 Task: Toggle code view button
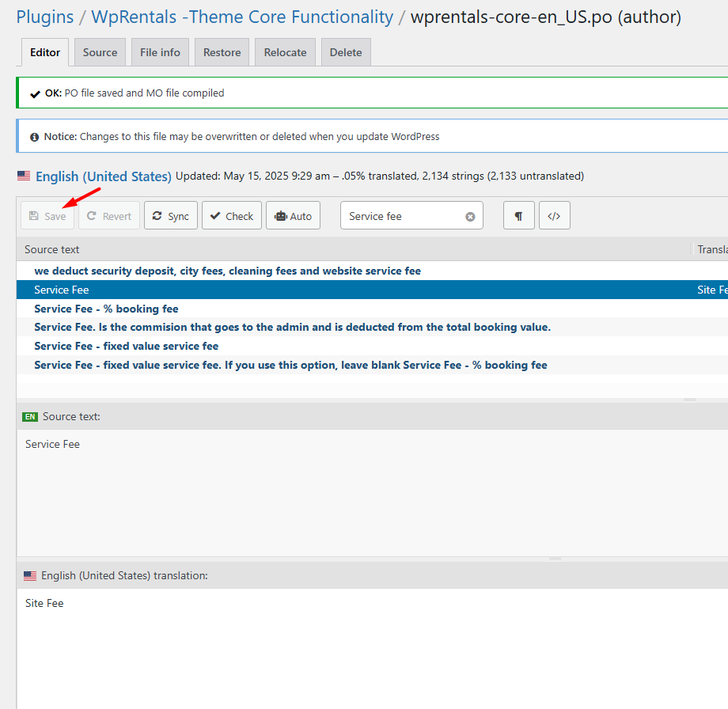click(x=554, y=216)
